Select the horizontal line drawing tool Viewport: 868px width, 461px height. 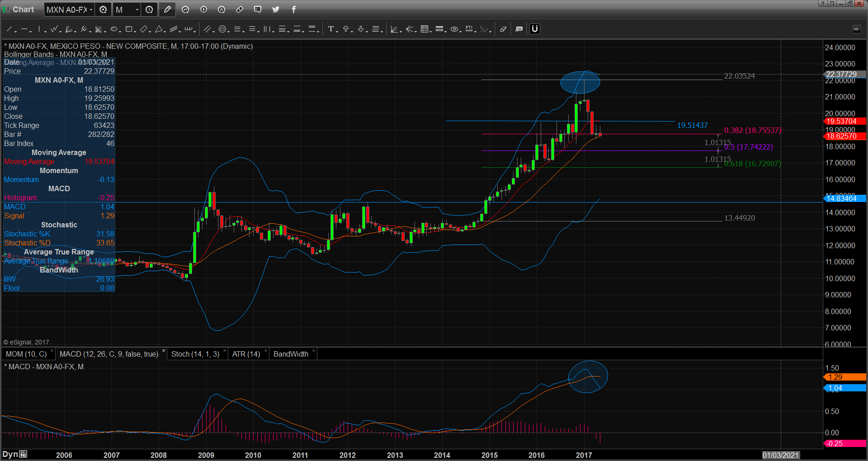24,29
